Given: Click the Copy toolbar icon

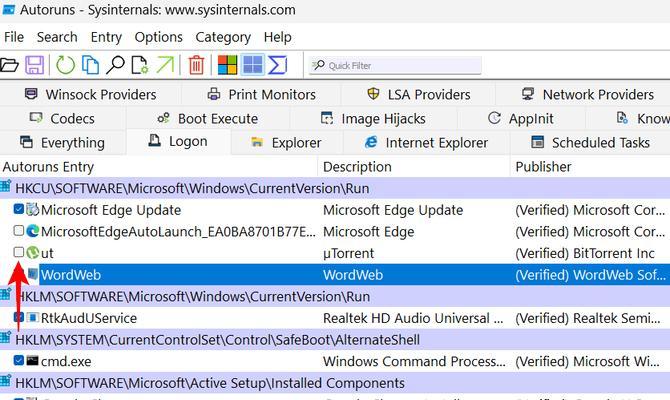Looking at the screenshot, I should (x=90, y=65).
